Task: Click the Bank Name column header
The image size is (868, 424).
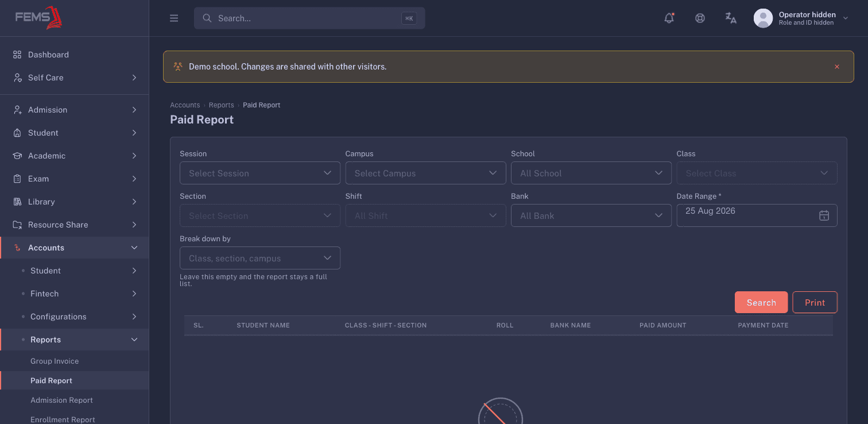Action: tap(570, 325)
